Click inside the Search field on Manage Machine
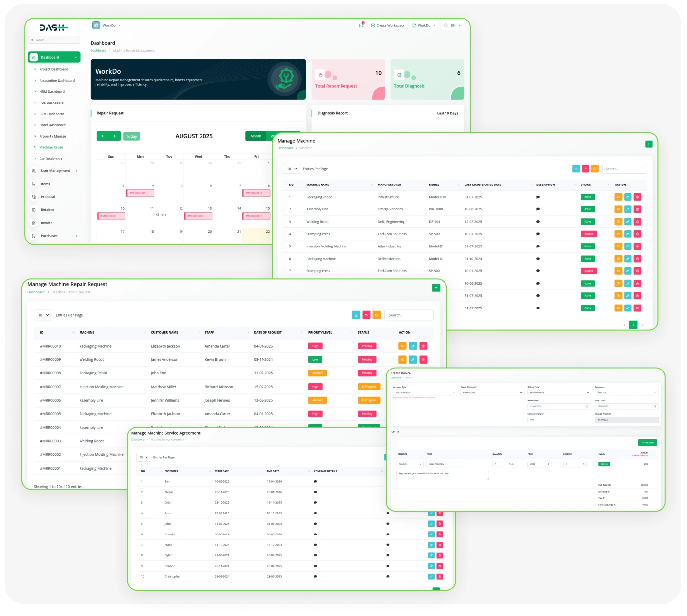 click(x=625, y=168)
